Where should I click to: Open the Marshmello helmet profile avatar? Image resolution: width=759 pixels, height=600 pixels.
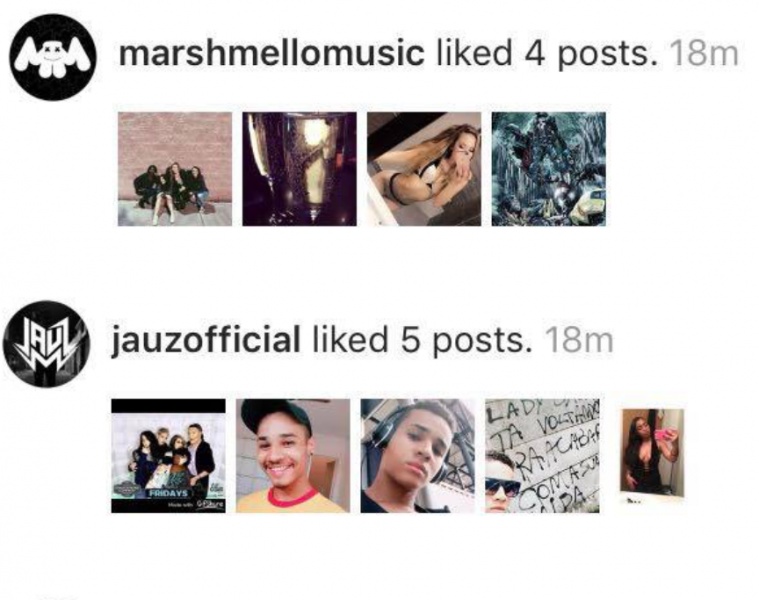click(53, 57)
